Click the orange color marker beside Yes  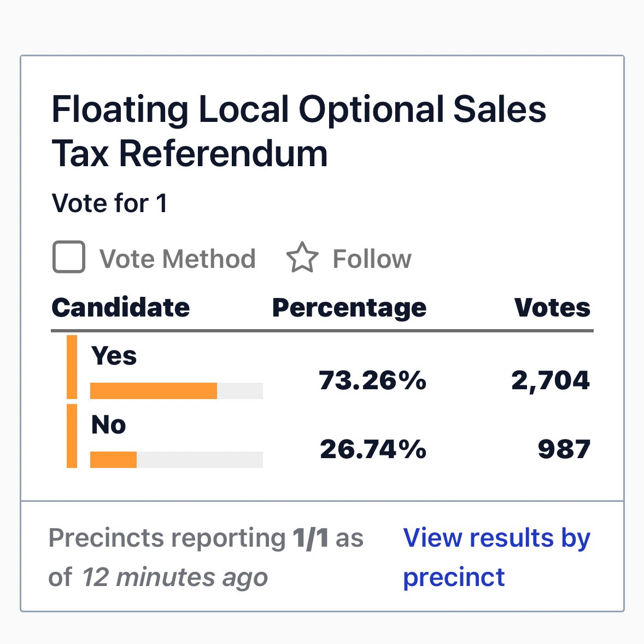pyautogui.click(x=72, y=367)
